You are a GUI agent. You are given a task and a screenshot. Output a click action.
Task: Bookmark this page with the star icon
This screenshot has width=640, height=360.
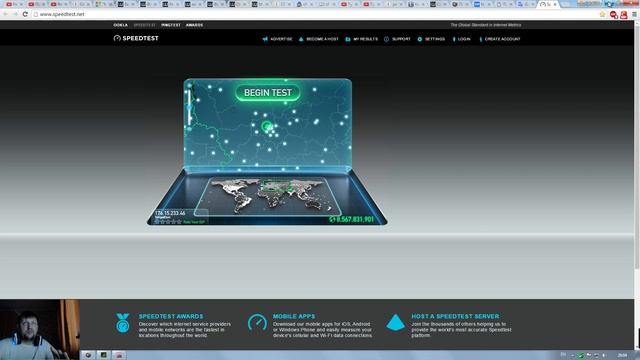[x=602, y=14]
